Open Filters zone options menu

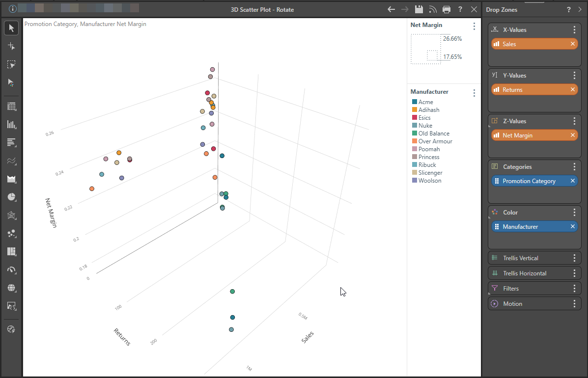coord(574,289)
